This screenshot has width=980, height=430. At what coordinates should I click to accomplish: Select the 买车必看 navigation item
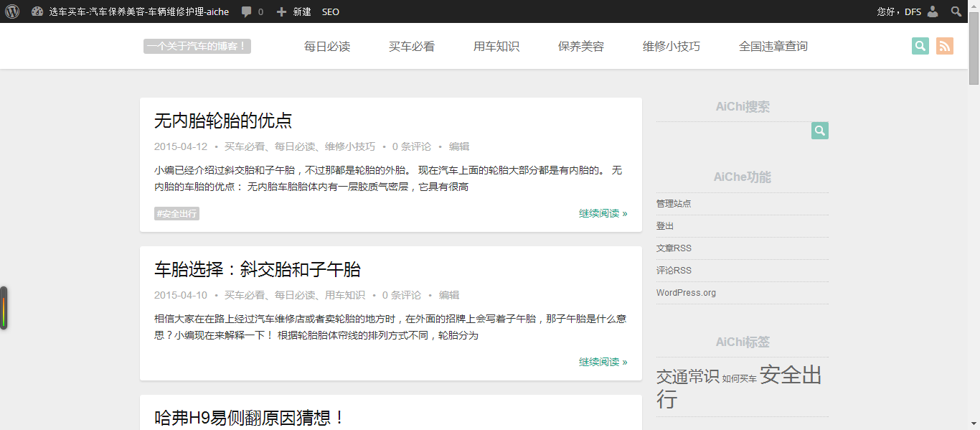coord(412,47)
